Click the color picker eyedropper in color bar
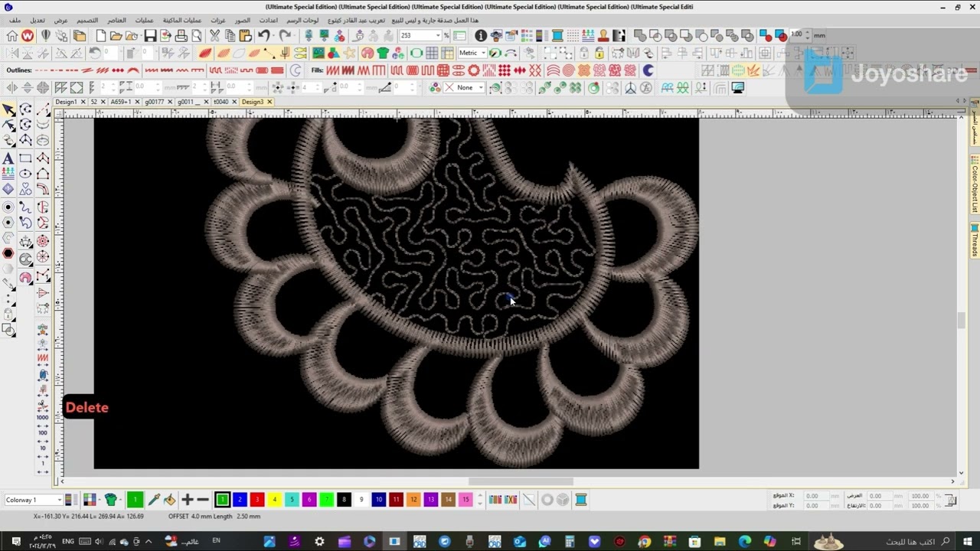Image resolution: width=980 pixels, height=551 pixels. (x=153, y=500)
